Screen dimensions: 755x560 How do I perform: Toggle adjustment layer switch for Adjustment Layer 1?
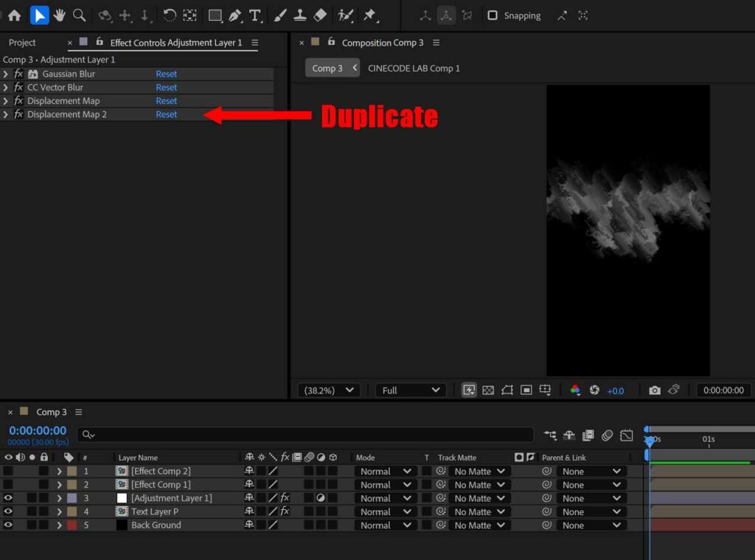321,498
